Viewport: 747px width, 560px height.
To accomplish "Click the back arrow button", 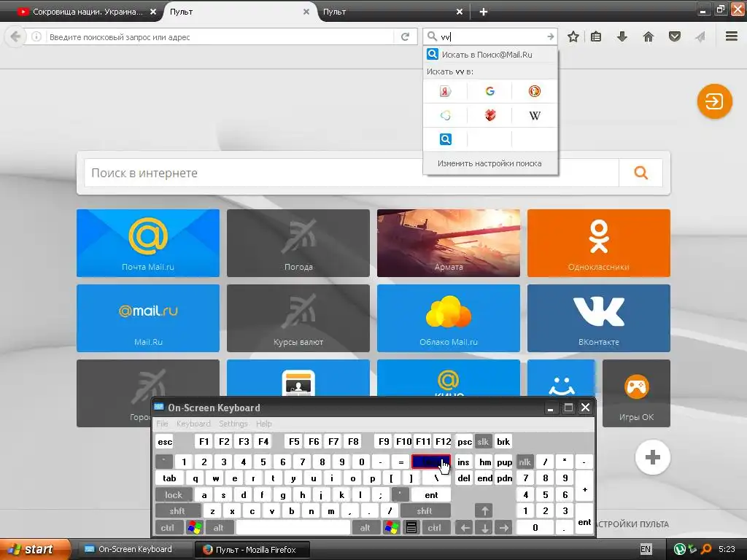I will [15, 36].
